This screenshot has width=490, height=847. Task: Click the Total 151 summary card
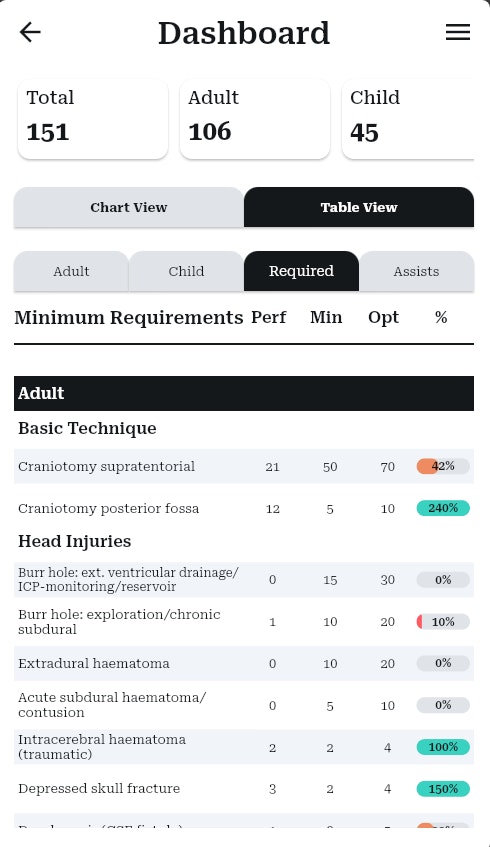(93, 119)
